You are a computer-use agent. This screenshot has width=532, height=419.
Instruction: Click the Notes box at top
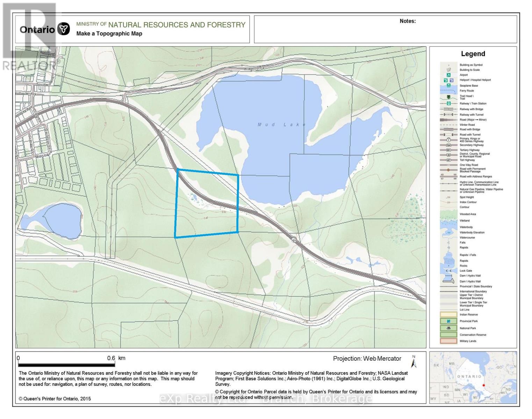point(385,29)
